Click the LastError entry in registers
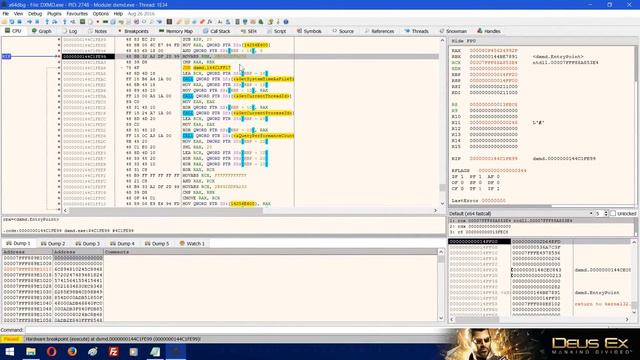The height and width of the screenshot is (360, 640). [478, 200]
